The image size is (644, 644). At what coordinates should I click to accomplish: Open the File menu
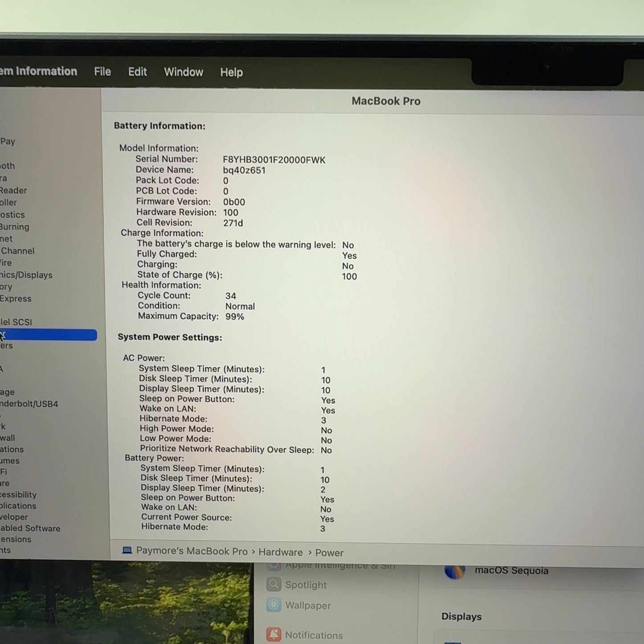tap(103, 72)
